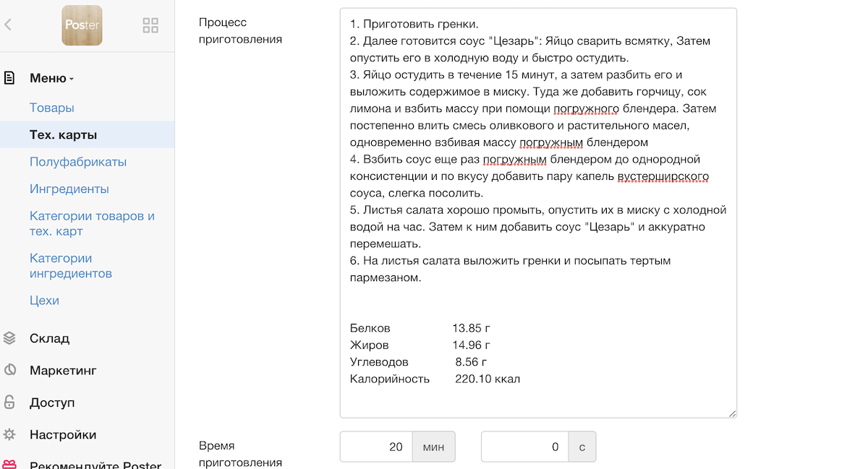Image resolution: width=868 pixels, height=469 pixels.
Task: Click the gift icon for Рекомендуйте Poster
Action: pos(9,465)
